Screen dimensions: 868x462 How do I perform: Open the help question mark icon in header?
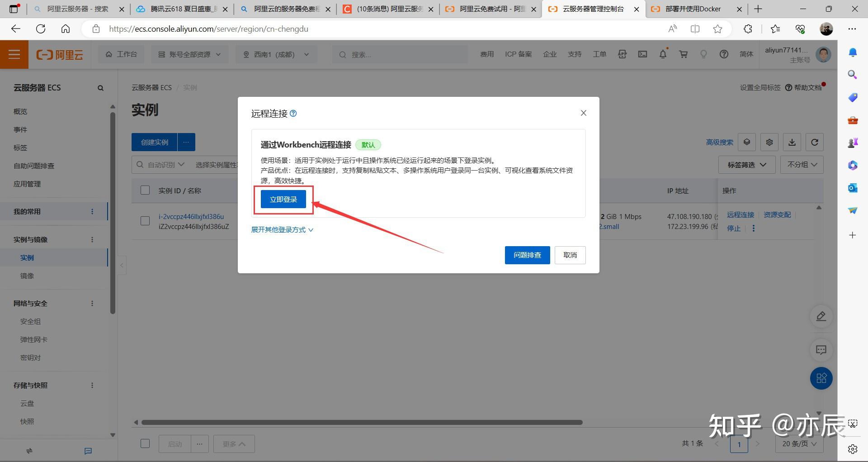(724, 54)
